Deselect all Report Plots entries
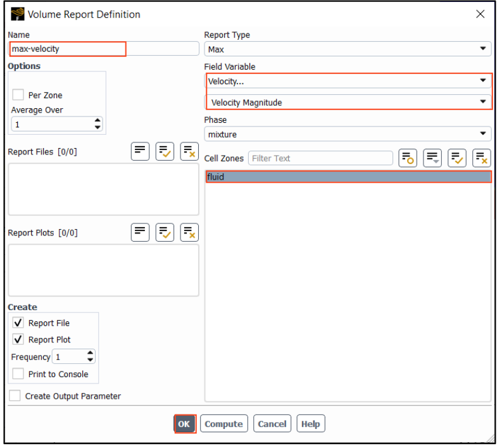The image size is (502, 448). [189, 232]
